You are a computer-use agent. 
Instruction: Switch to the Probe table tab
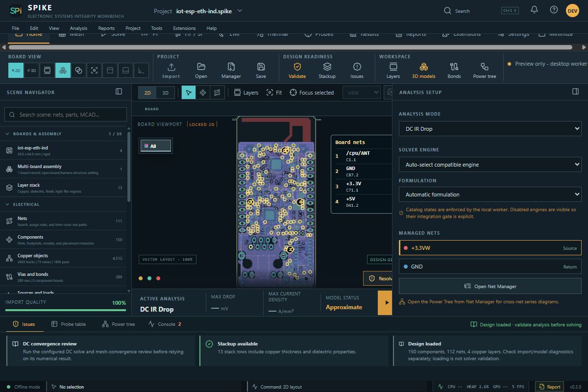(69, 324)
